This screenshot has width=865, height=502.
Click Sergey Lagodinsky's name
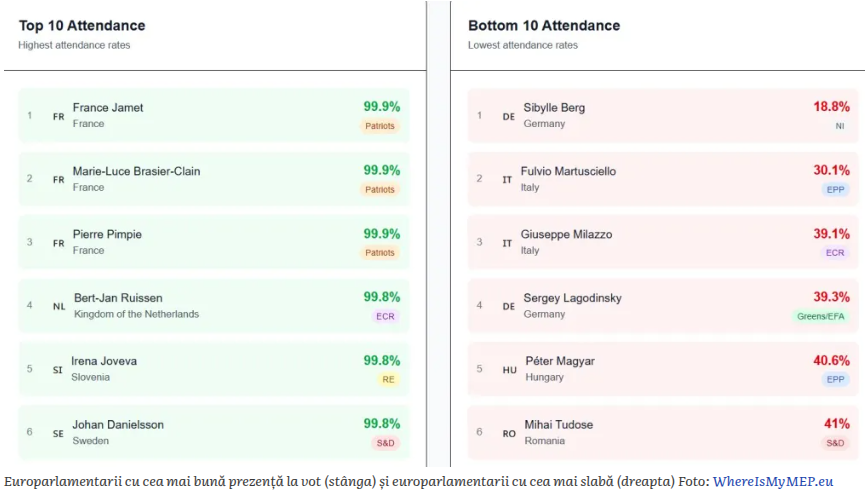point(573,298)
